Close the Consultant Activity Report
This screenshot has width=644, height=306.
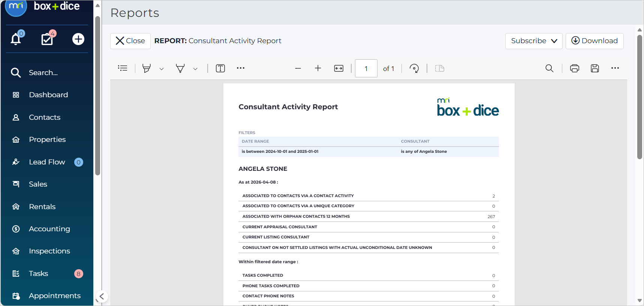[x=130, y=41]
